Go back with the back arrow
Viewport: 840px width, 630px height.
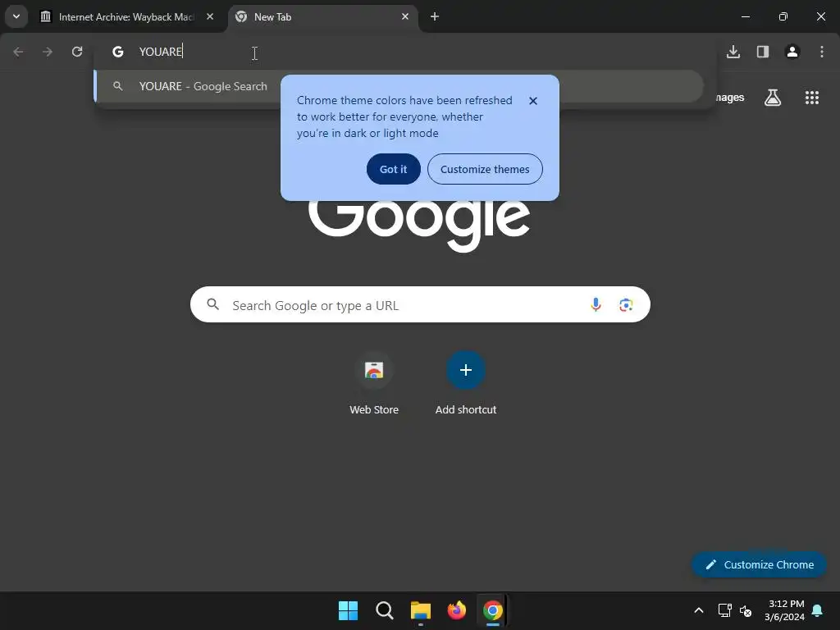(18, 52)
